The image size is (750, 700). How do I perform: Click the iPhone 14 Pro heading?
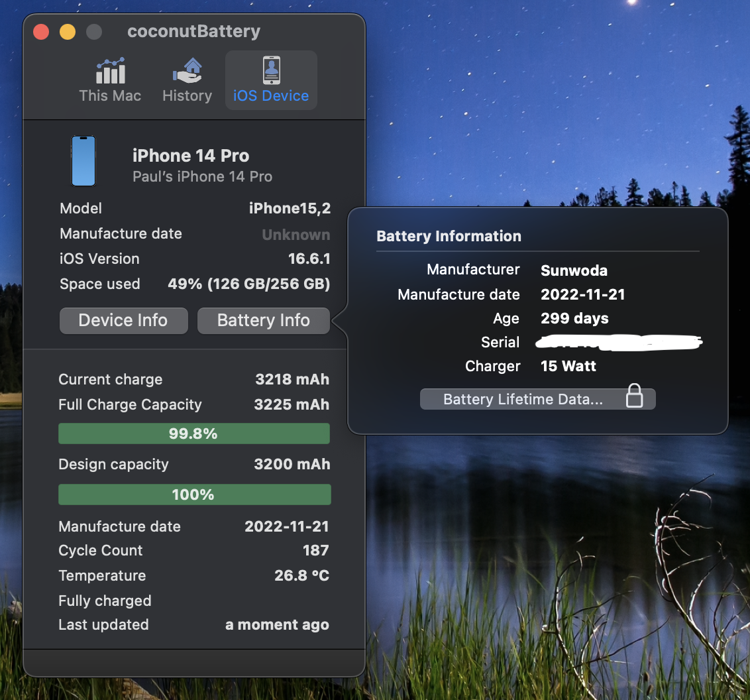pyautogui.click(x=191, y=156)
